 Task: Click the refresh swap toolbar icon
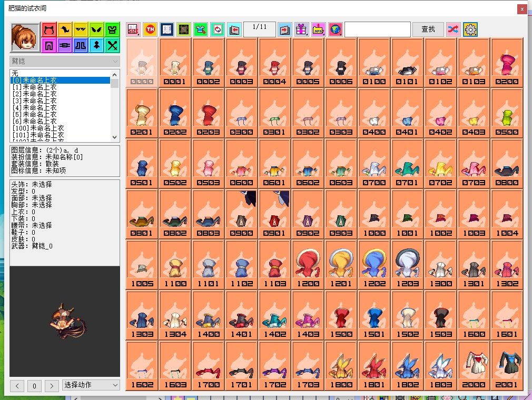point(218,30)
